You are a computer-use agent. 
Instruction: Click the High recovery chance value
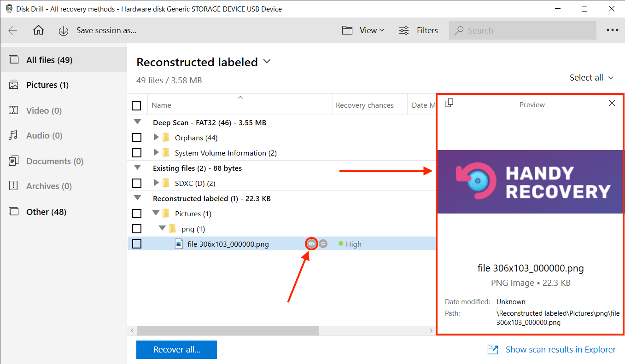[x=353, y=244]
